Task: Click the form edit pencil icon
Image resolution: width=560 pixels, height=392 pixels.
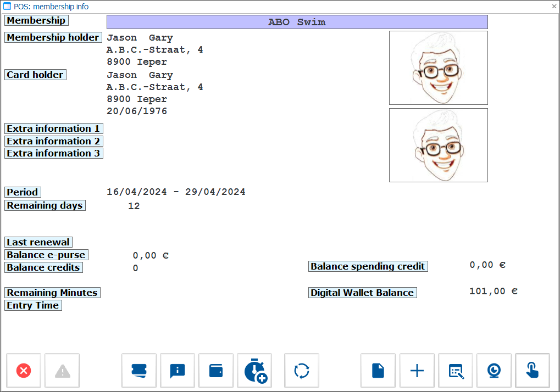Action: click(x=456, y=371)
